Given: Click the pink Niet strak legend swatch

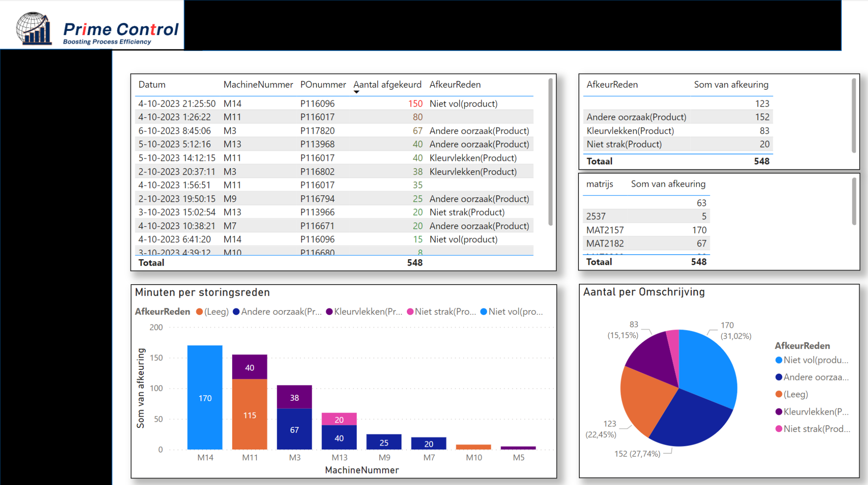Looking at the screenshot, I should [x=409, y=311].
